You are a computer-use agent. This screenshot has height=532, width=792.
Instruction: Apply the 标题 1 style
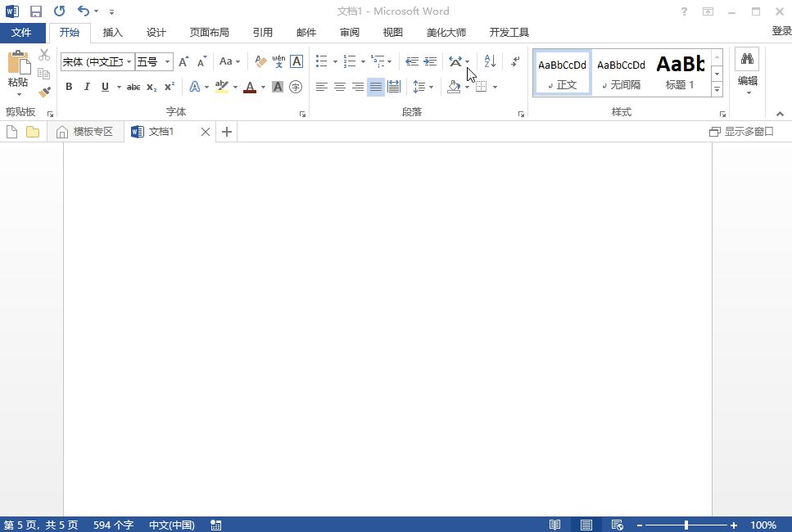680,72
